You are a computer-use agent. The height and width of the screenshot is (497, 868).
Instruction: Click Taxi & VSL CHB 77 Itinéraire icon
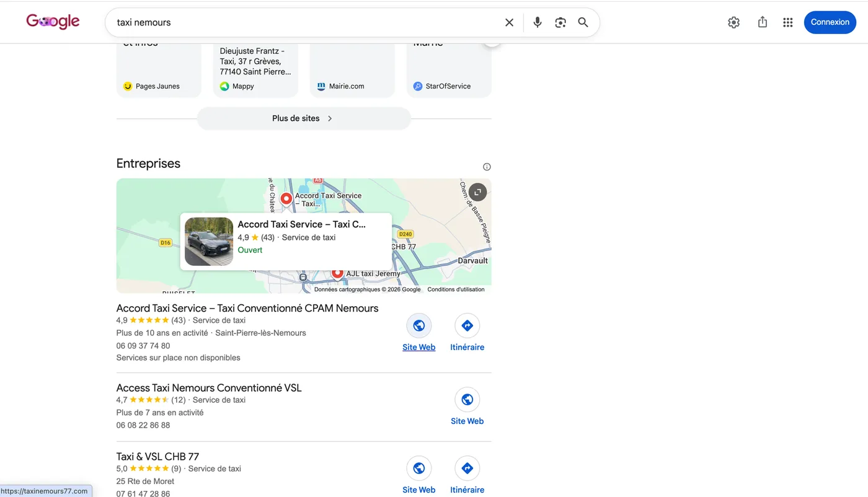tap(467, 468)
